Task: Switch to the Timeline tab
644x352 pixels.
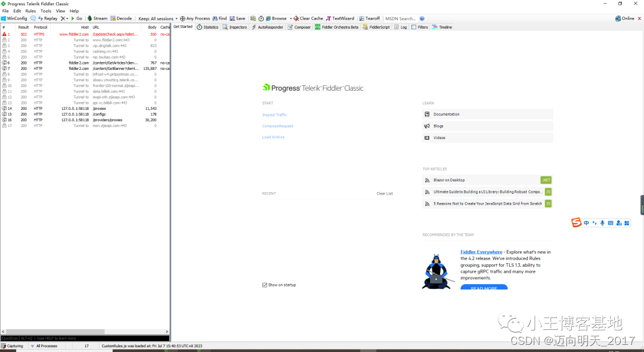Action: (442, 27)
